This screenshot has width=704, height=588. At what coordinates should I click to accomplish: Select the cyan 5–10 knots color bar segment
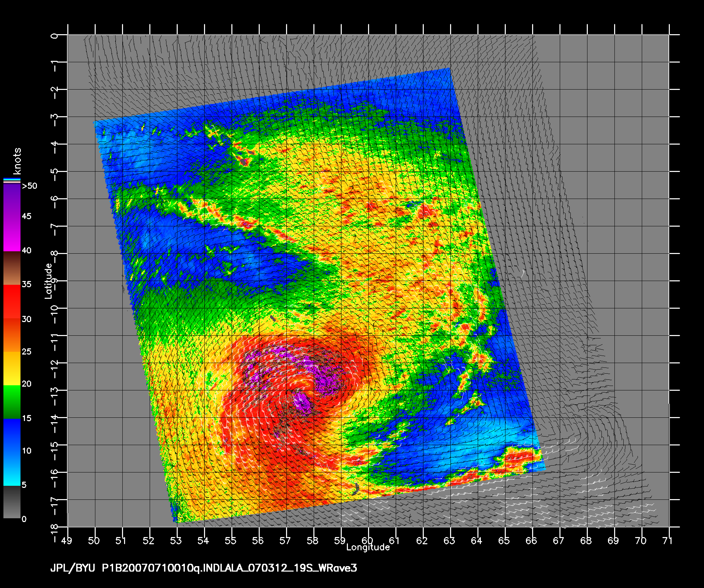(12, 469)
